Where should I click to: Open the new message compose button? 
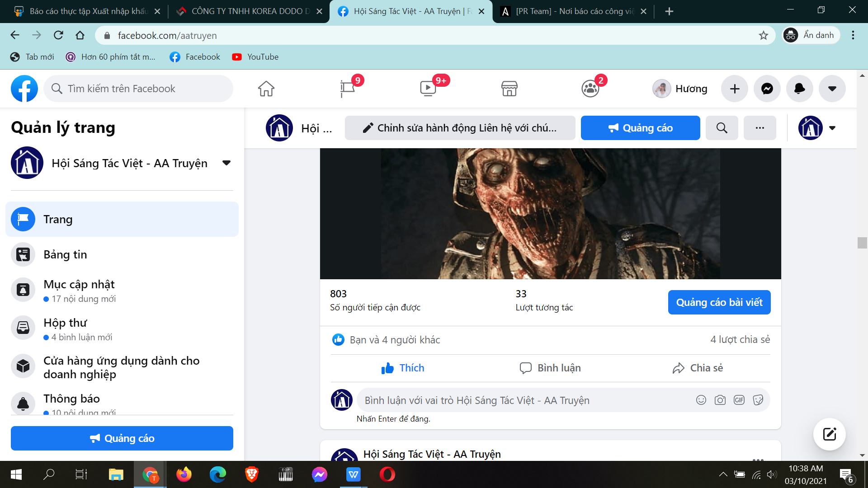click(830, 434)
